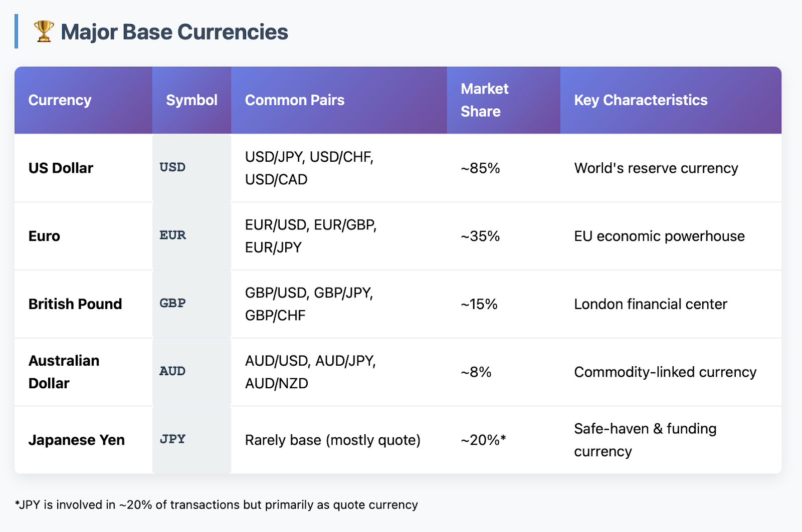Click the Market Share column header
This screenshot has width=802, height=532.
click(x=484, y=100)
